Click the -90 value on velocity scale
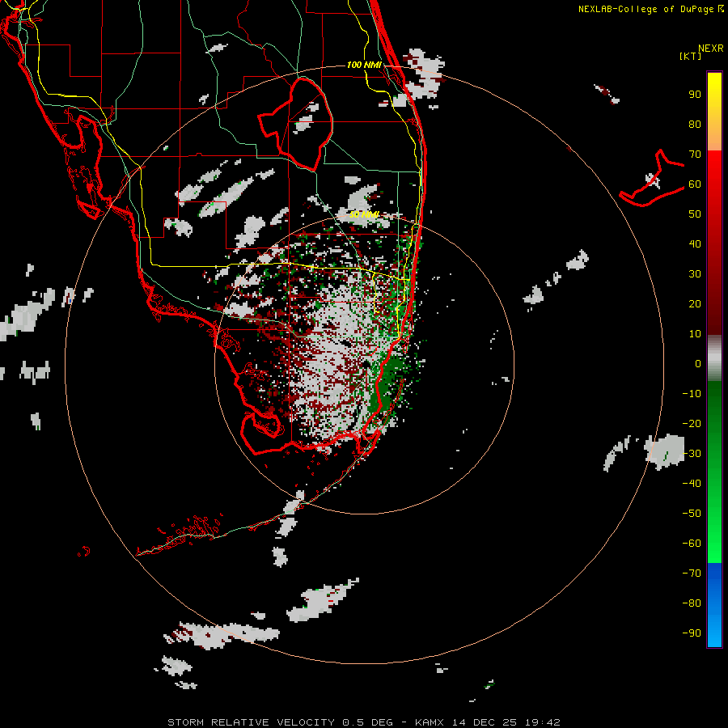 pyautogui.click(x=692, y=633)
